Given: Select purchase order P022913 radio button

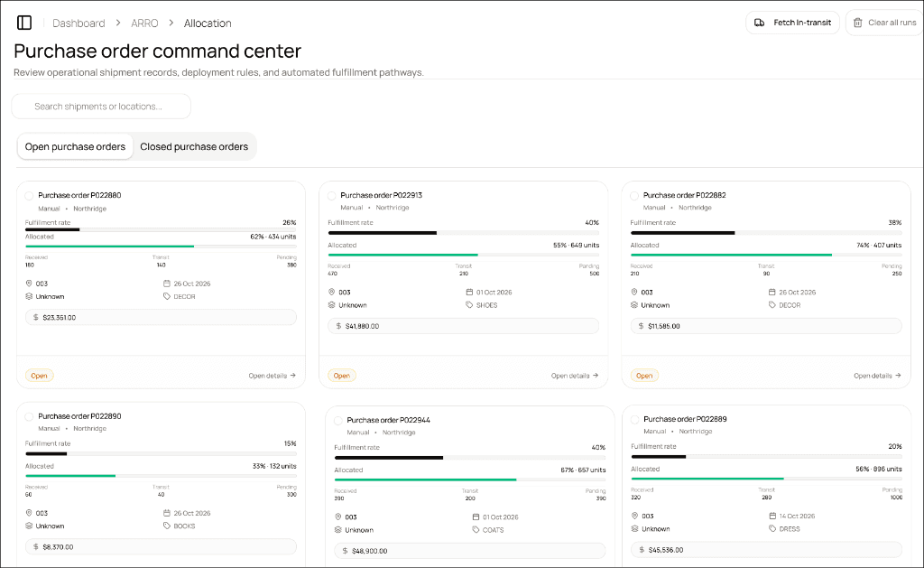Looking at the screenshot, I should click(x=332, y=196).
